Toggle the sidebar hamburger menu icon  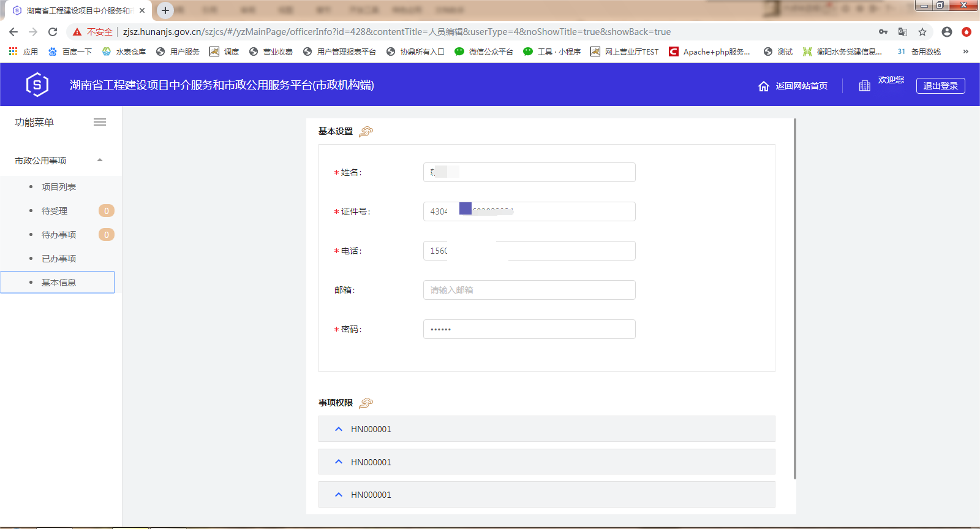pos(100,122)
